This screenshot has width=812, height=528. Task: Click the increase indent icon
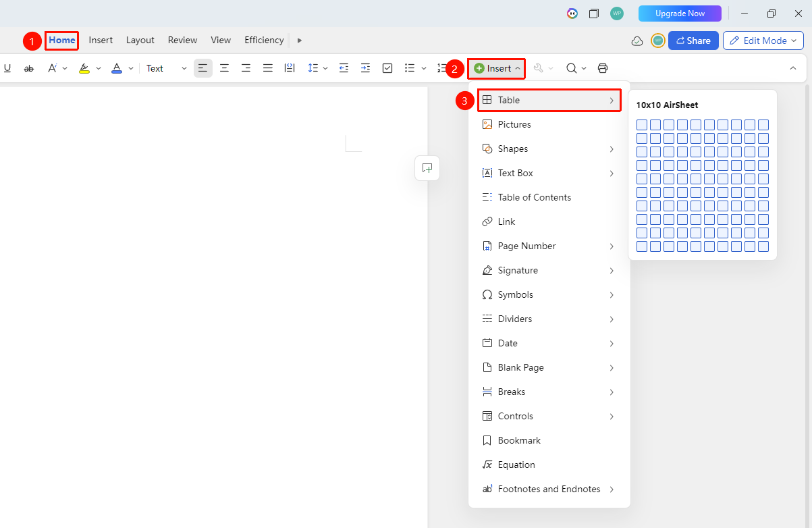(x=365, y=68)
